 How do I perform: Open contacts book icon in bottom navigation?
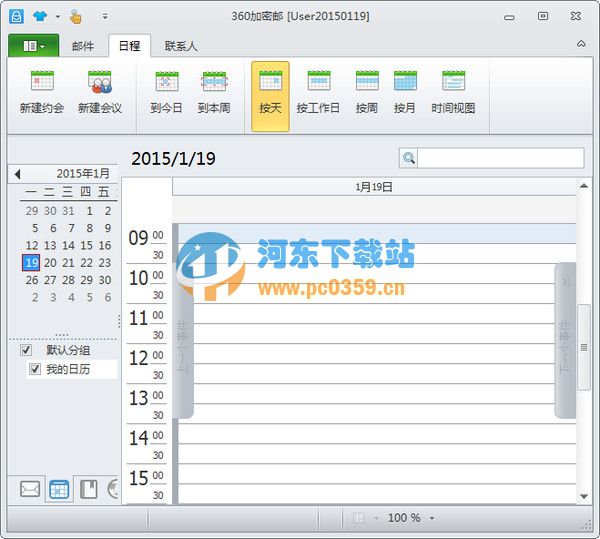pyautogui.click(x=88, y=489)
